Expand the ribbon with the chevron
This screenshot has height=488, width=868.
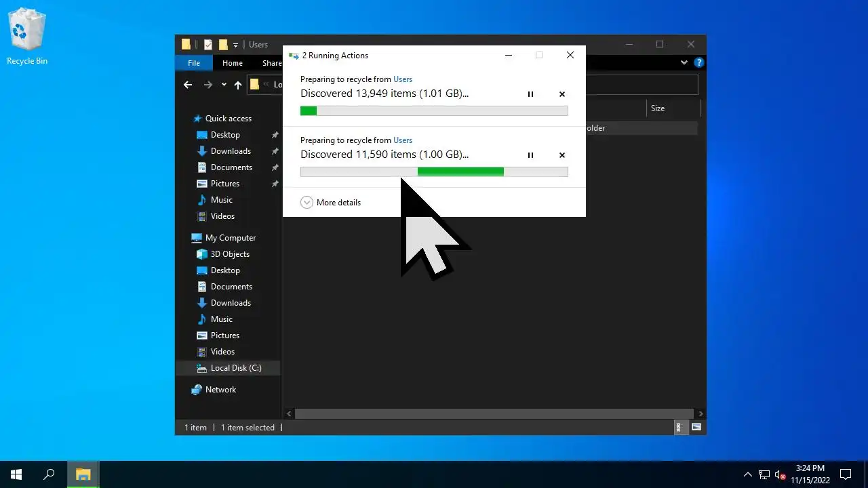click(684, 62)
